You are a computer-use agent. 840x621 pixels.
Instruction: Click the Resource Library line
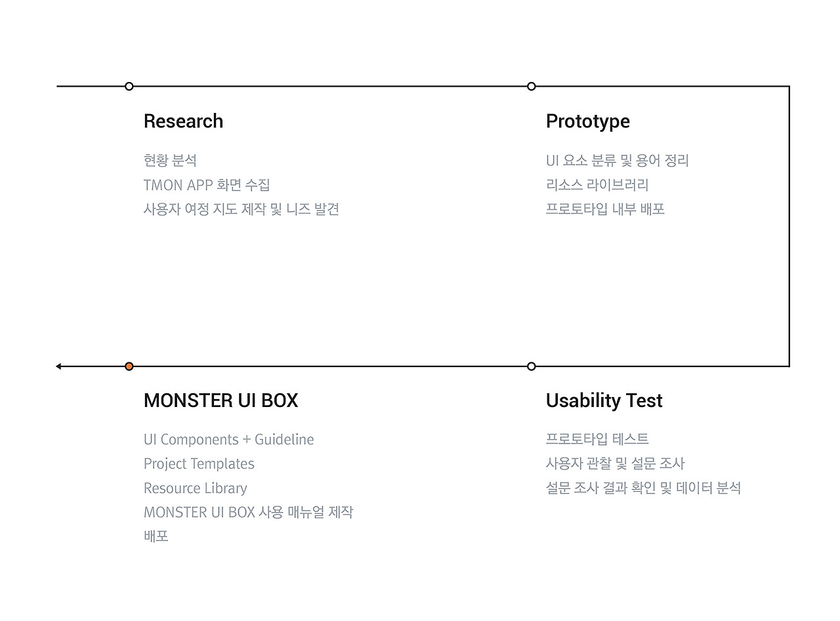click(195, 488)
